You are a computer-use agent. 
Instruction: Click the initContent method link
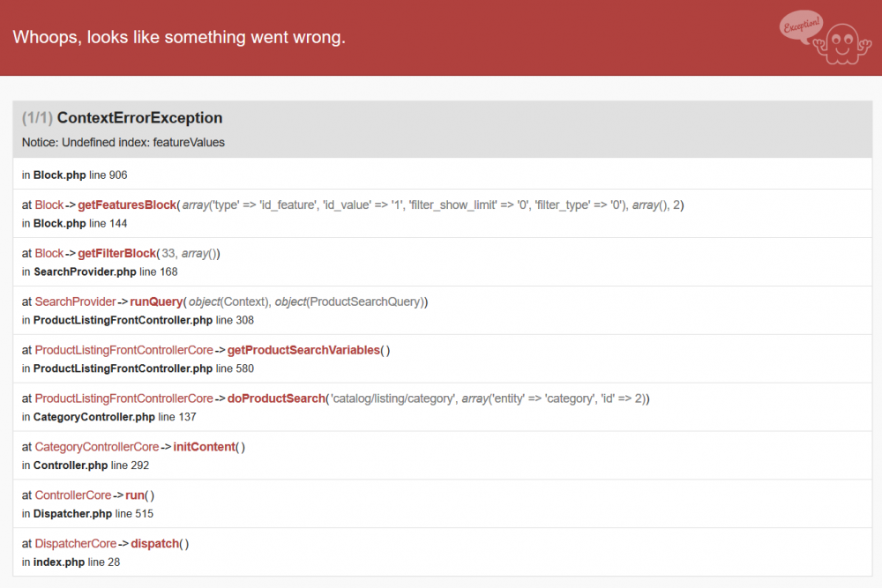202,446
